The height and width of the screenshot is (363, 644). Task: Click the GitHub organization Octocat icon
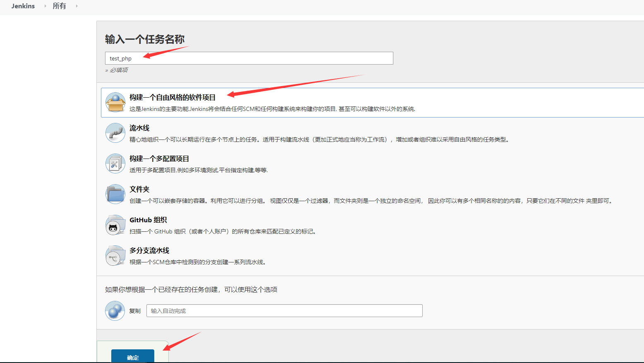pos(115,225)
